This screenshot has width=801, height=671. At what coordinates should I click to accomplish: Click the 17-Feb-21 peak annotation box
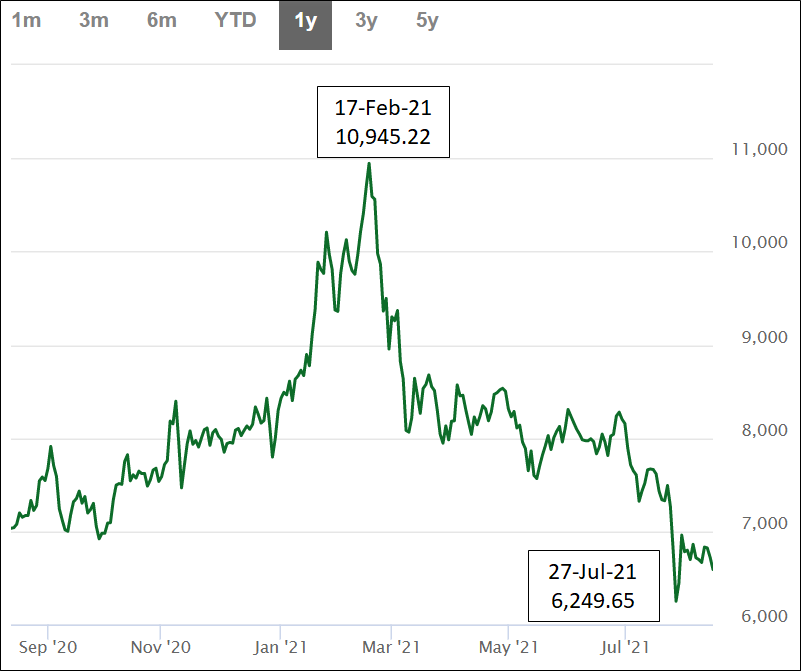383,123
